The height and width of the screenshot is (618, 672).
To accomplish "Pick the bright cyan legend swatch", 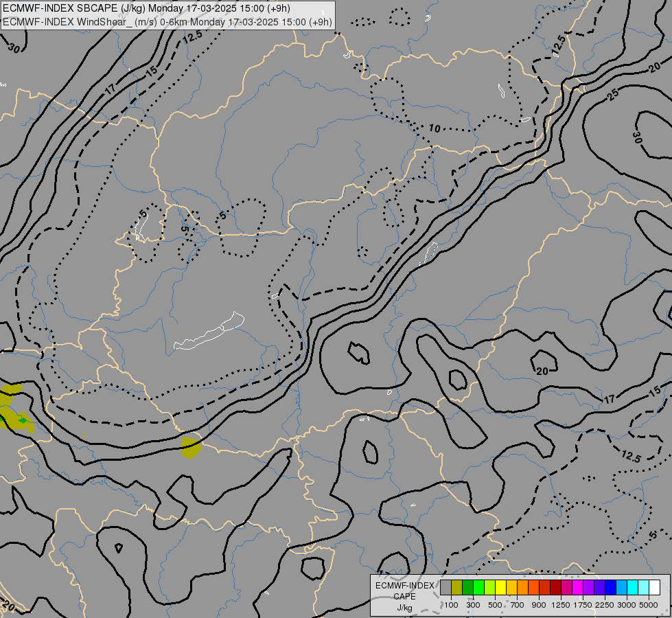I will tap(633, 588).
